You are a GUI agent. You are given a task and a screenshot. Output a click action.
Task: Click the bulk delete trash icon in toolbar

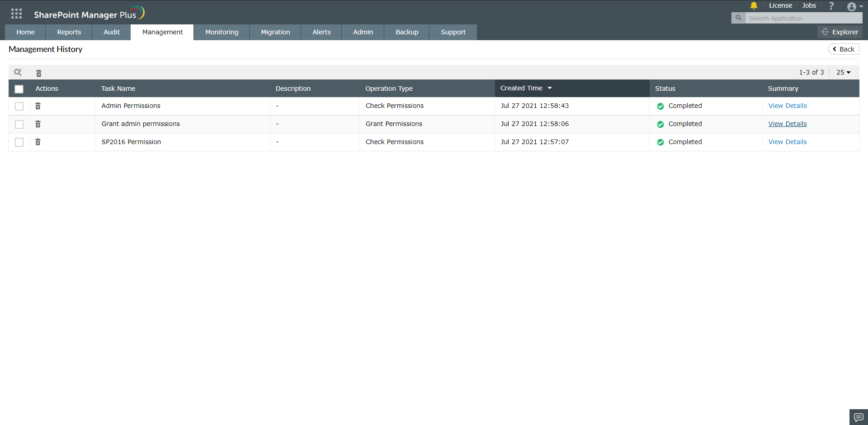click(x=39, y=73)
